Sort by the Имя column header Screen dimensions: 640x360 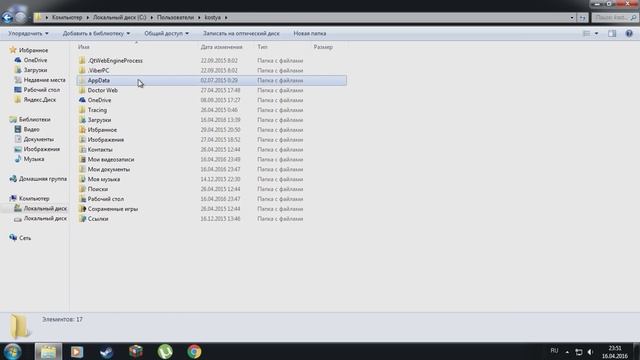pos(84,47)
